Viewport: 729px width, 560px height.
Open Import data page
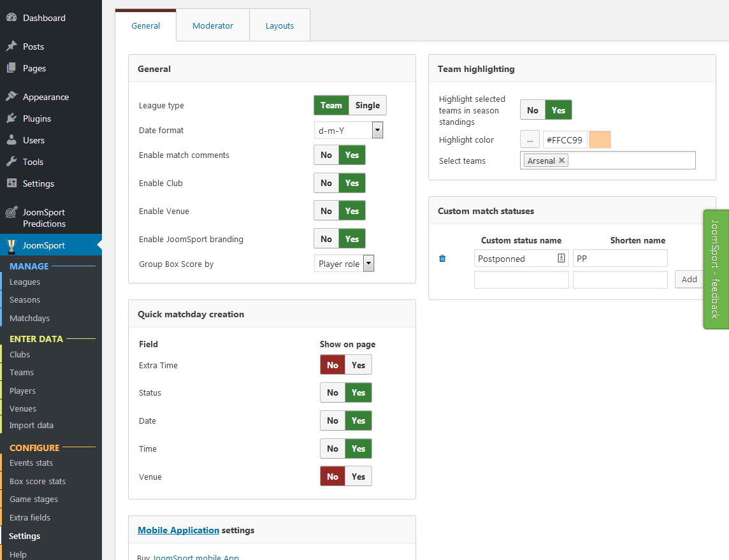(x=31, y=425)
